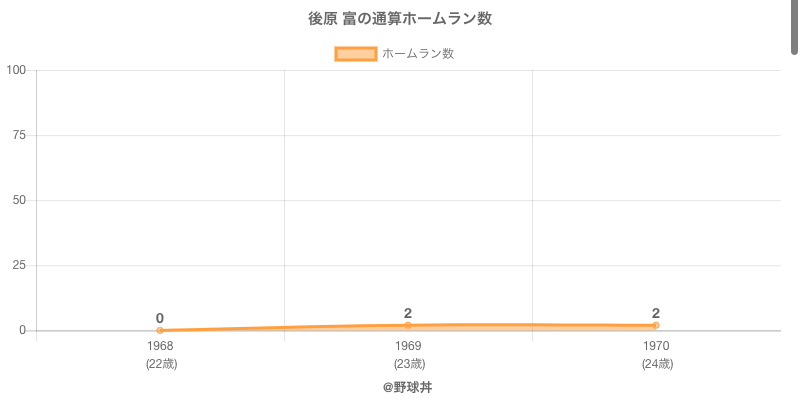Click the 1970 x-axis year label
800x400 pixels.
(656, 346)
